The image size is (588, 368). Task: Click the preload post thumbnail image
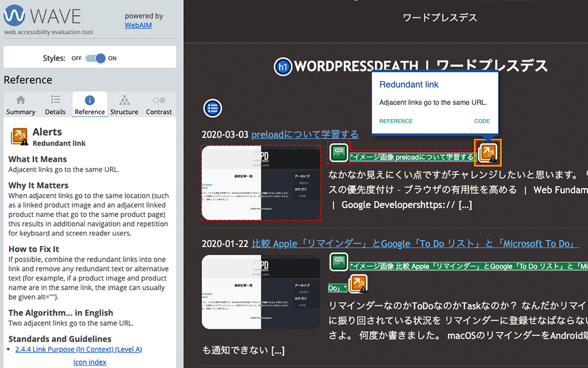261,183
